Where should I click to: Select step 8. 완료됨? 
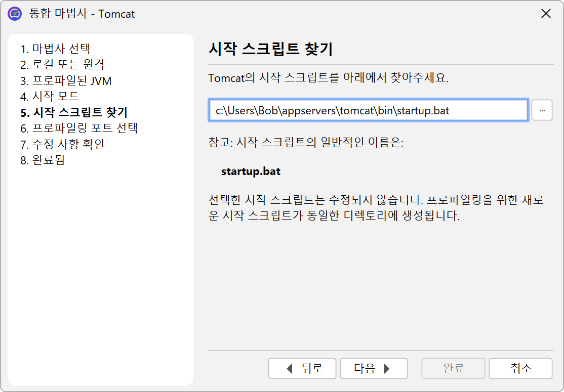(43, 160)
